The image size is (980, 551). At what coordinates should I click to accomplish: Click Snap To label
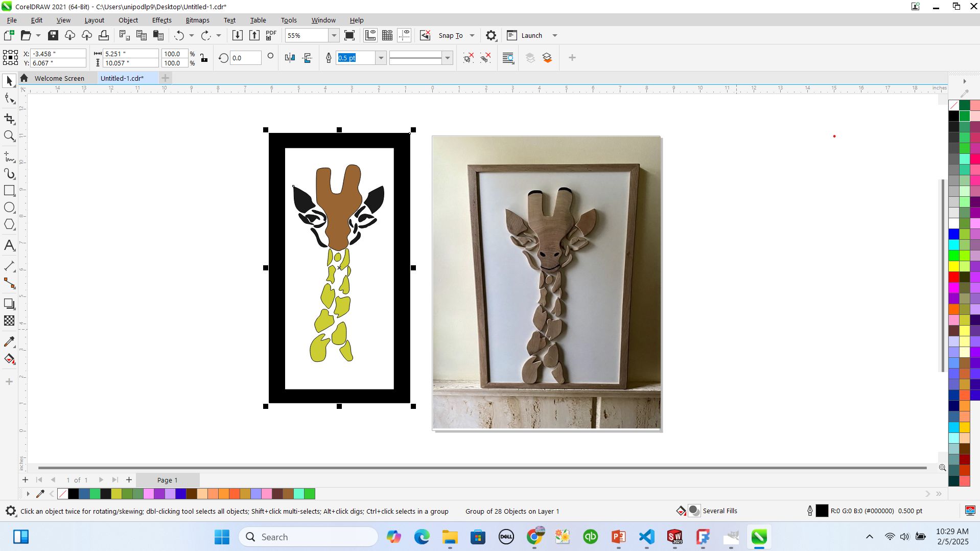(x=451, y=35)
